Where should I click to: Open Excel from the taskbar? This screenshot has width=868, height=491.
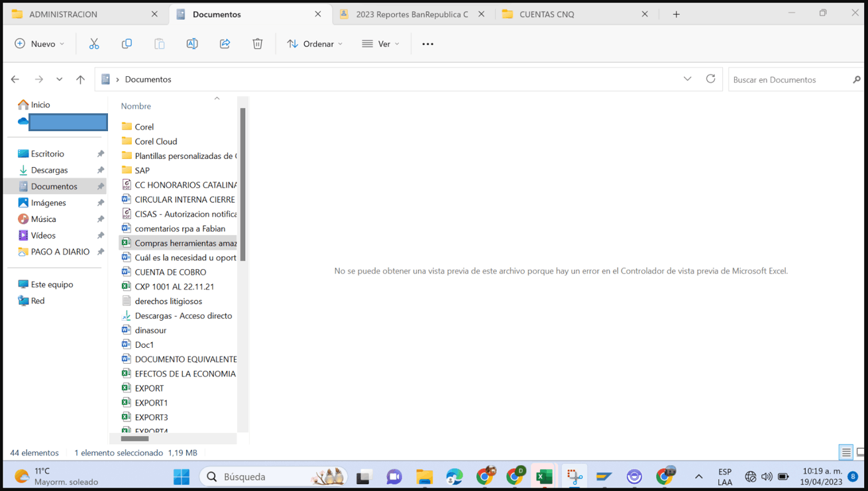click(x=544, y=476)
